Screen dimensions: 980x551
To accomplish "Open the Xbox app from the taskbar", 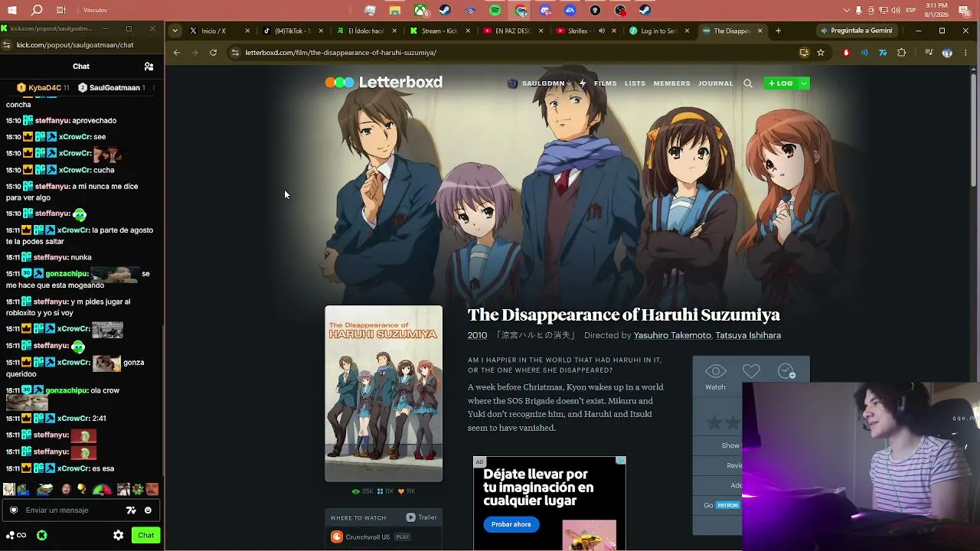I will (x=420, y=11).
